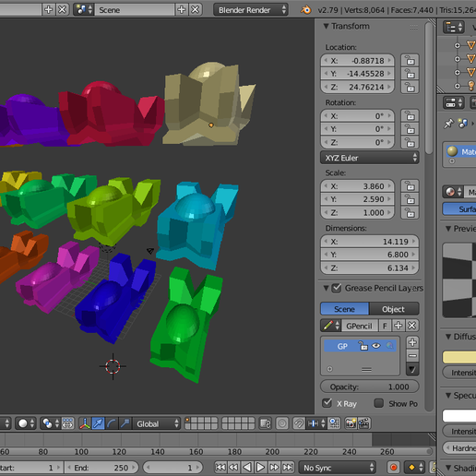
Task: Switch to the Object grease pencil tab
Action: point(394,309)
